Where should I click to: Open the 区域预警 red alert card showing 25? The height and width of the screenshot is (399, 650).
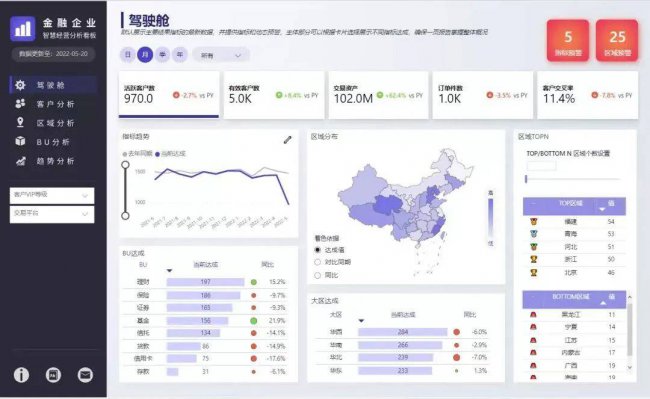(617, 41)
